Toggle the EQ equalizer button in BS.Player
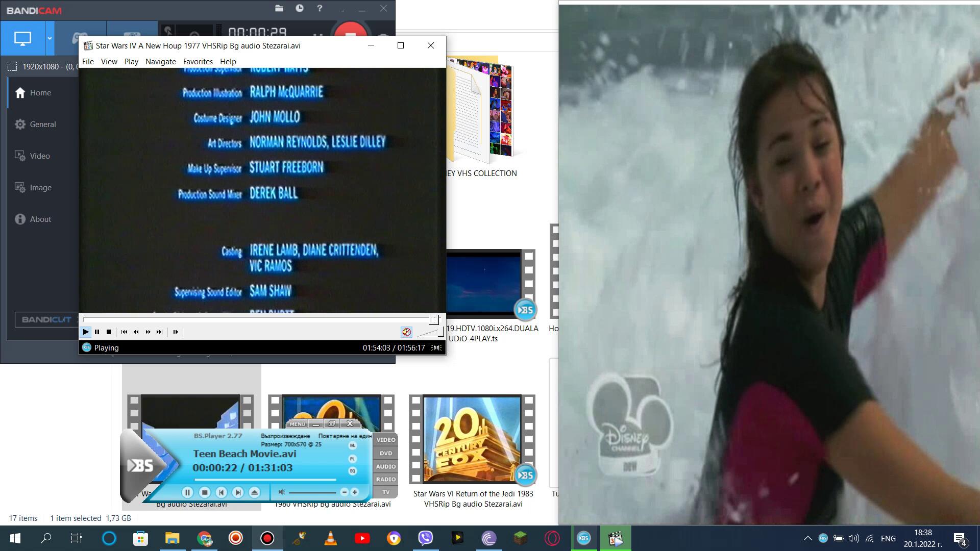 point(352,471)
